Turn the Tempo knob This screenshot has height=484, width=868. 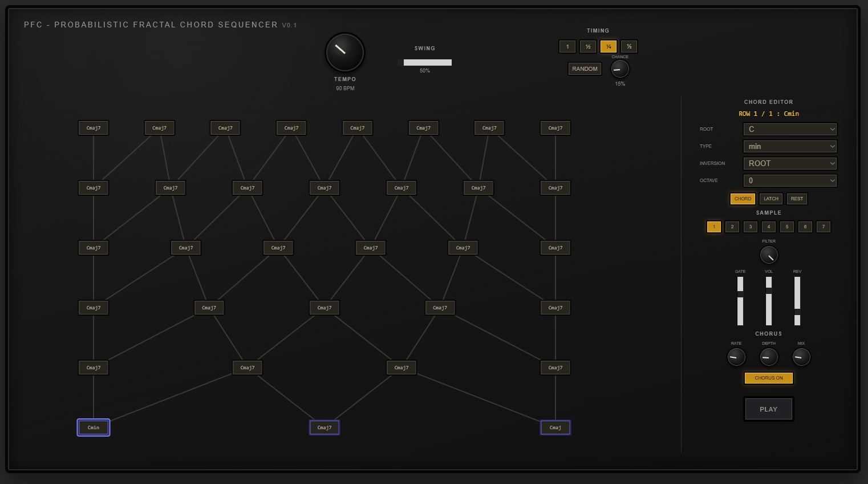pos(345,52)
